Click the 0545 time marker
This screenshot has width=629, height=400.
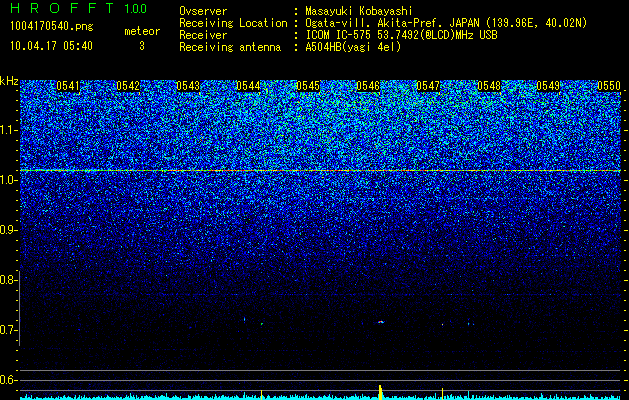(x=308, y=86)
